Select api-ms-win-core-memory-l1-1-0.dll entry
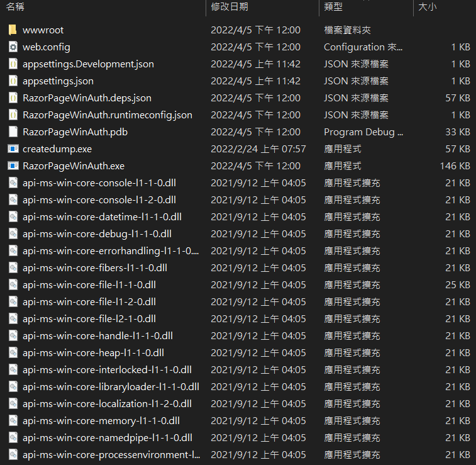The height and width of the screenshot is (465, 476). pyautogui.click(x=101, y=421)
